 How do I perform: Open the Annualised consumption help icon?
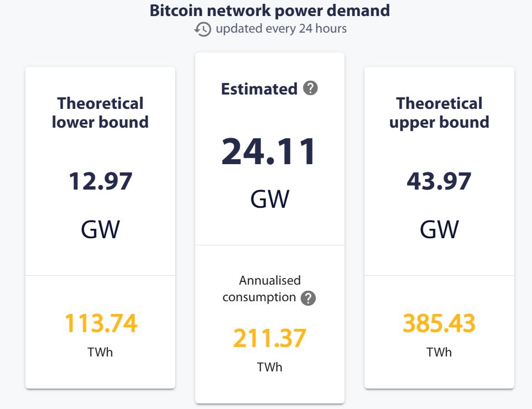coord(308,298)
